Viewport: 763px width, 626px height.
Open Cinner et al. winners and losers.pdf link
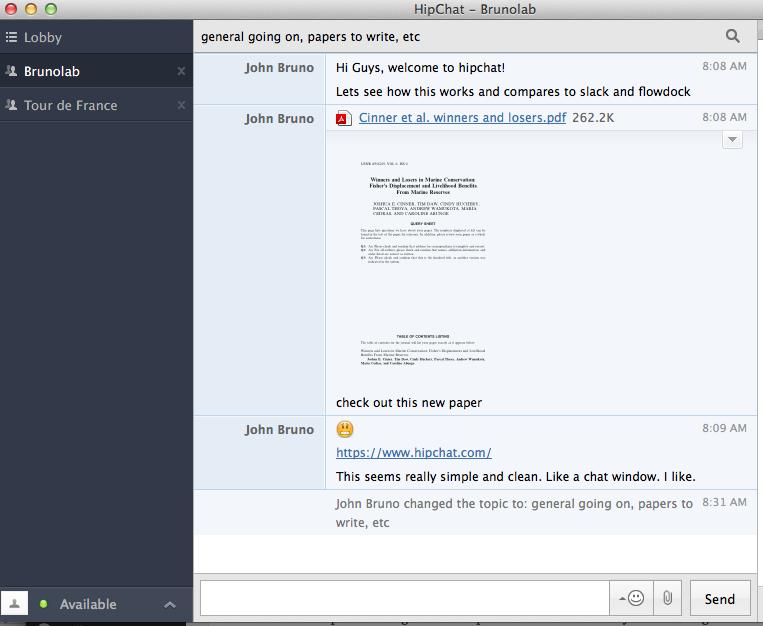[x=462, y=118]
